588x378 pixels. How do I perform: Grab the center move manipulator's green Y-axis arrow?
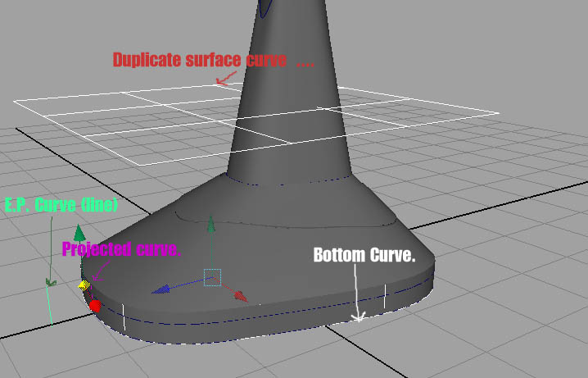[x=211, y=224]
